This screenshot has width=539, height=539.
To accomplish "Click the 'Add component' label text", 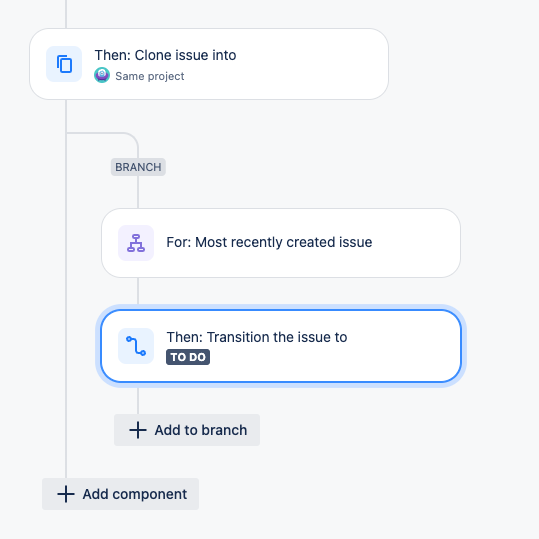I will (x=135, y=494).
